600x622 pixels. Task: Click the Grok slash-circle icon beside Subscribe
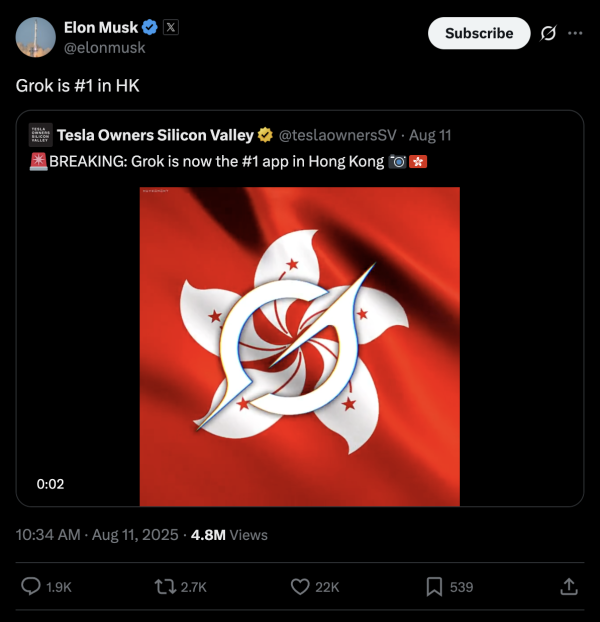pos(548,33)
